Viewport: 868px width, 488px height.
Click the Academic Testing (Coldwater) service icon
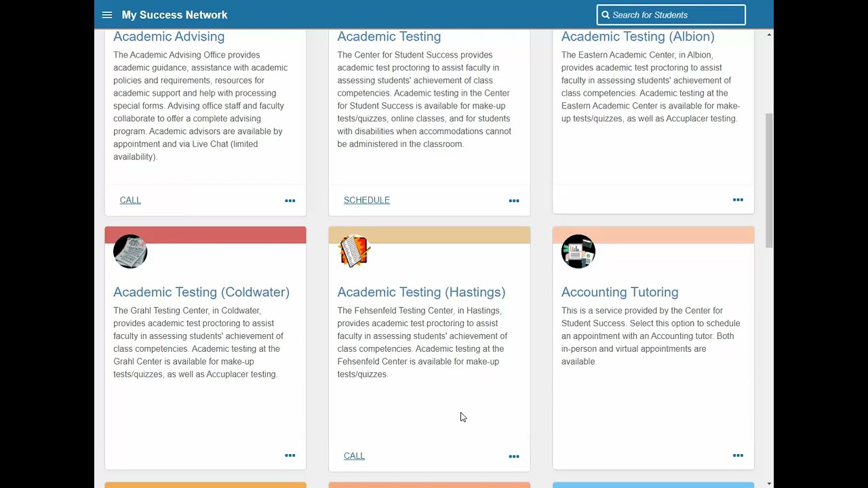[130, 251]
